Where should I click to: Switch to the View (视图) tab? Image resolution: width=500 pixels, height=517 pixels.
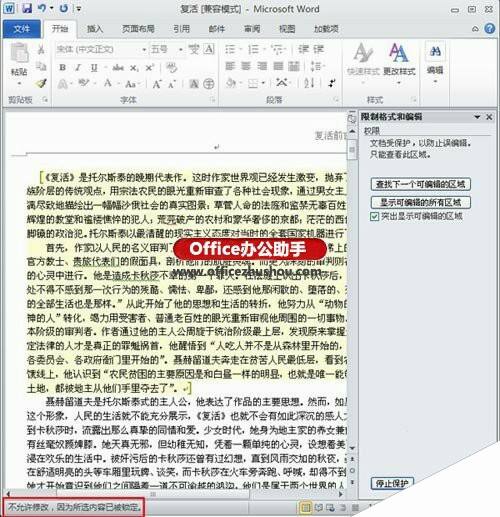tap(287, 29)
